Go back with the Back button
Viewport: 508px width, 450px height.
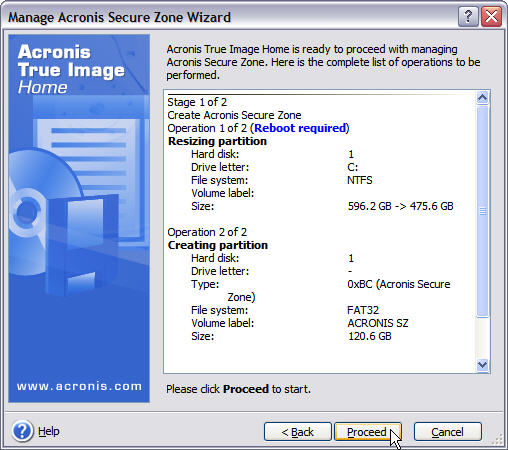pos(298,432)
